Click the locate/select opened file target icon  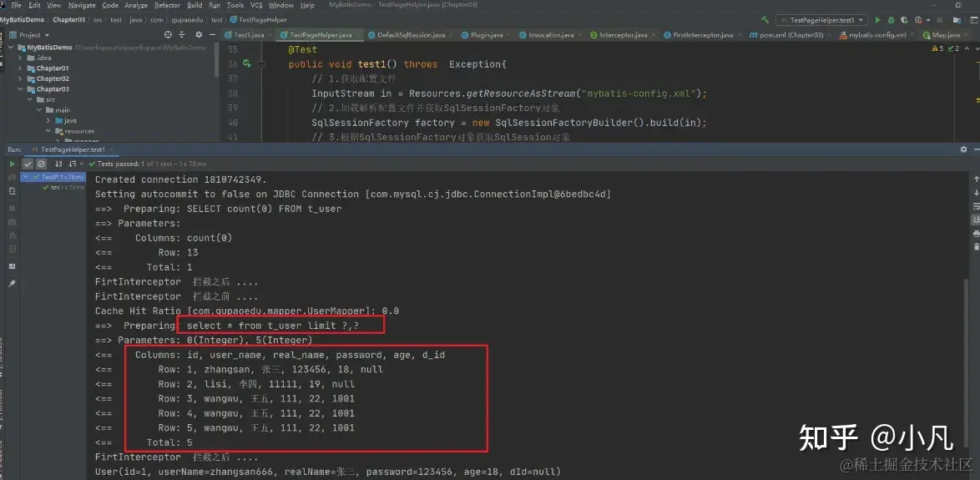coord(168,35)
